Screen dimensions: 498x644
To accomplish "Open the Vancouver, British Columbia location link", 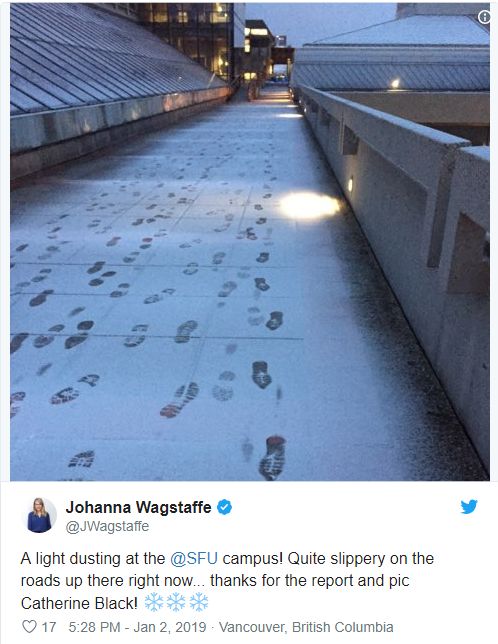I will point(306,627).
